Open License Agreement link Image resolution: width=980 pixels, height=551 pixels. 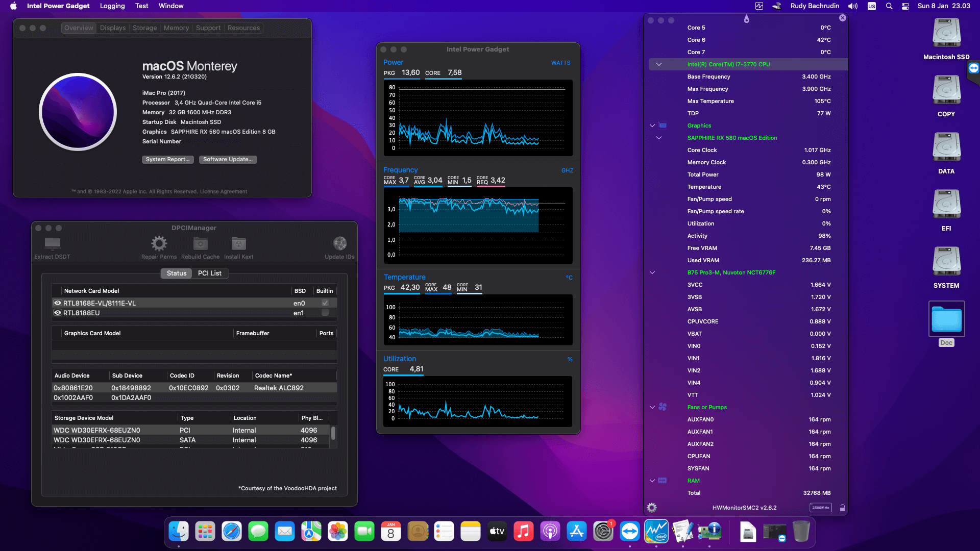[224, 192]
